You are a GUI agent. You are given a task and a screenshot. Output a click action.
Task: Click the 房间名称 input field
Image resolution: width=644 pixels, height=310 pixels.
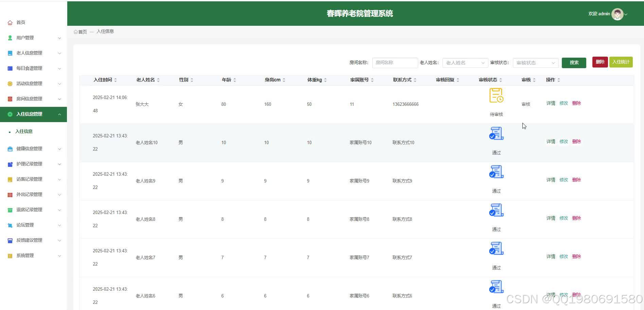pos(395,63)
